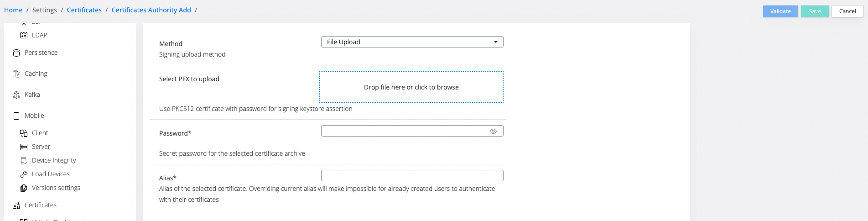Image resolution: width=868 pixels, height=221 pixels.
Task: Click the Kafka icon in sidebar
Action: point(16,95)
